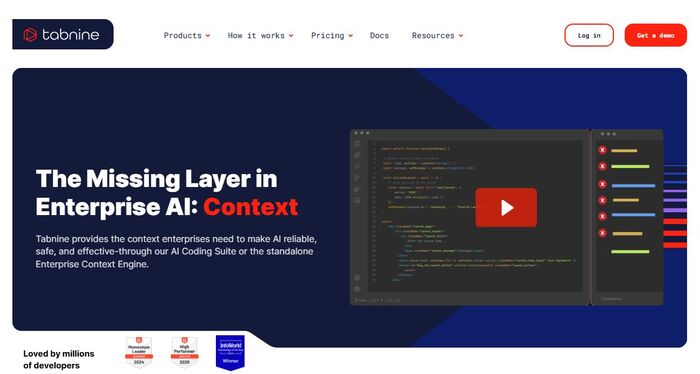Select the Tabnine provides the context paragraph
This screenshot has height=374, width=700.
[176, 251]
